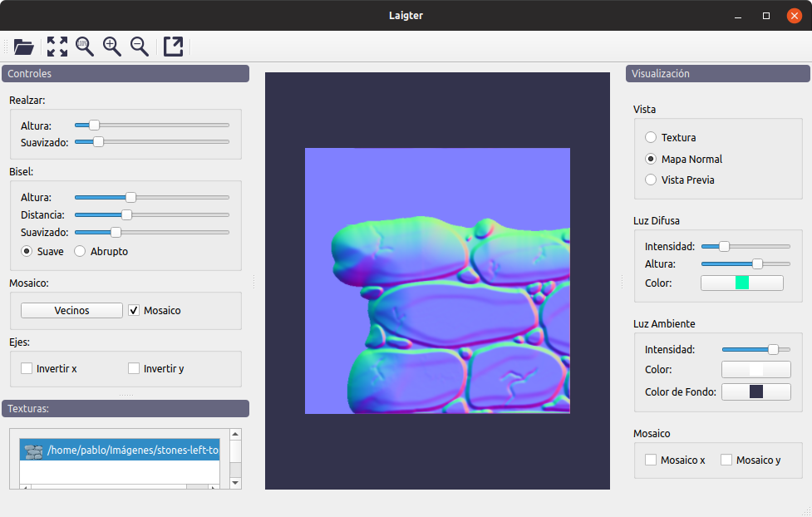812x517 pixels.
Task: Zoom out of the normal map
Action: [x=140, y=47]
